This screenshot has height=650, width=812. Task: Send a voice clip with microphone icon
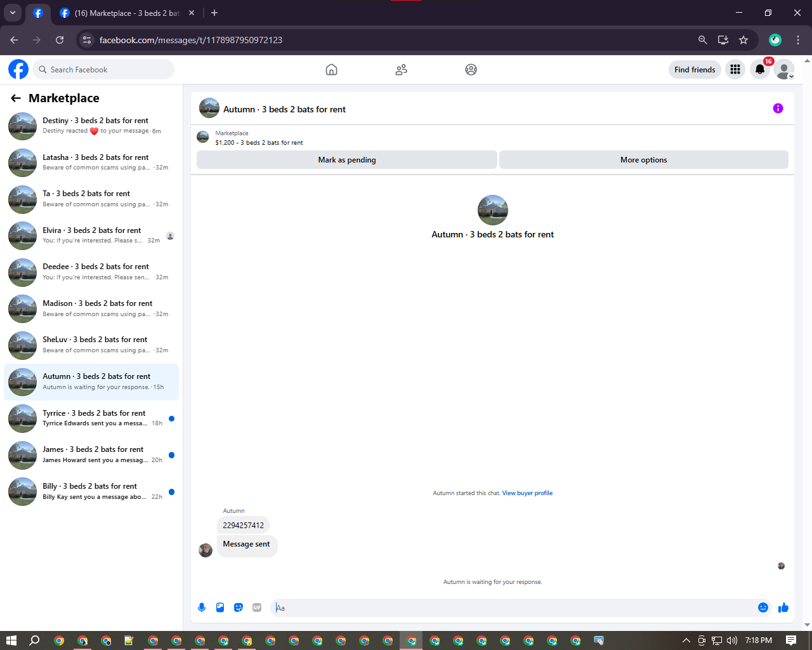(x=202, y=607)
